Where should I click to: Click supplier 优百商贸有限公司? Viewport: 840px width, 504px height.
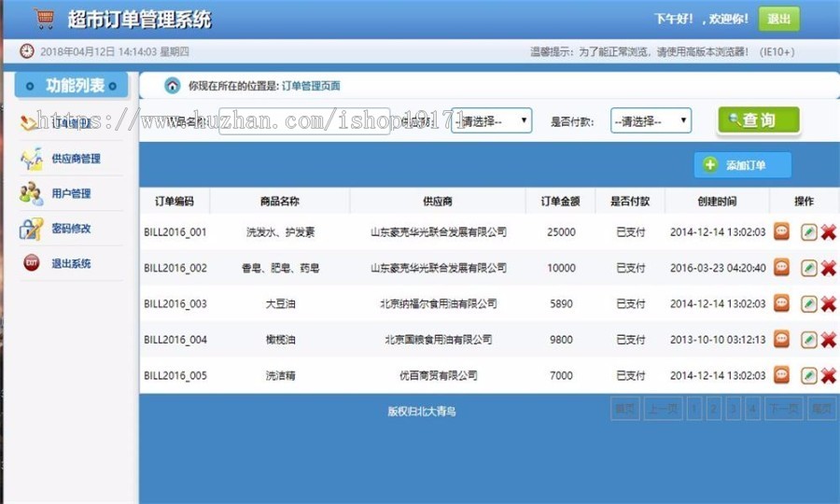[439, 375]
